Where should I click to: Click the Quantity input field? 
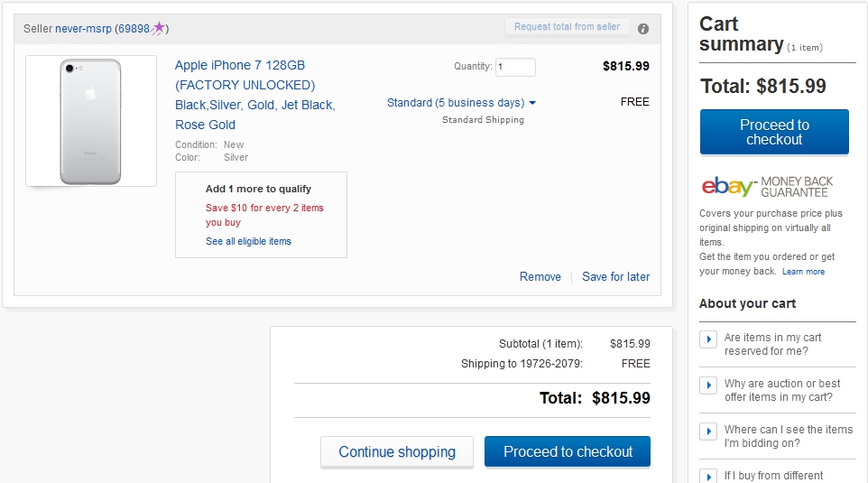[x=514, y=67]
